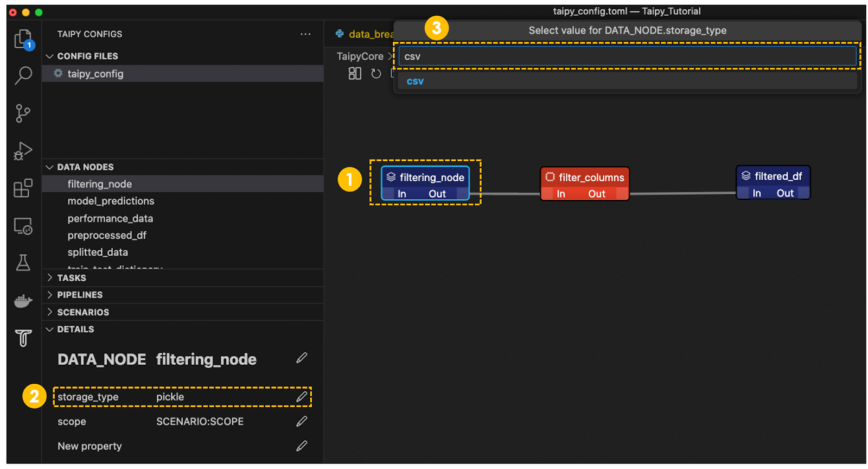Choose the csv suggestion in dropdown list
Viewport: 868px width, 469px height.
coord(415,81)
